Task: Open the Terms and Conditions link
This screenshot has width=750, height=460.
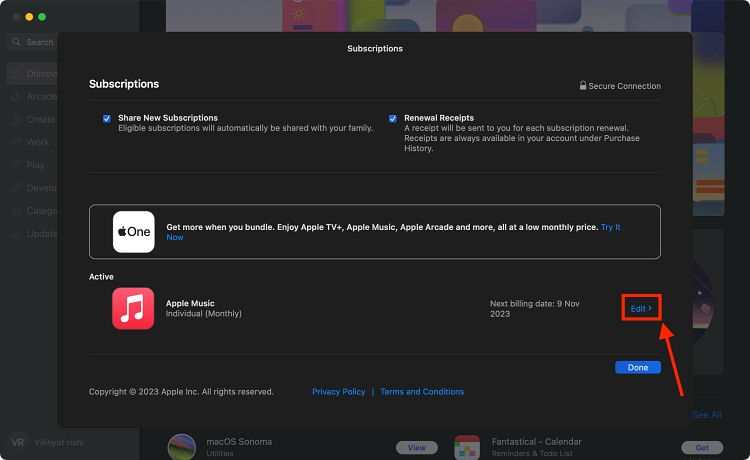Action: click(x=422, y=392)
